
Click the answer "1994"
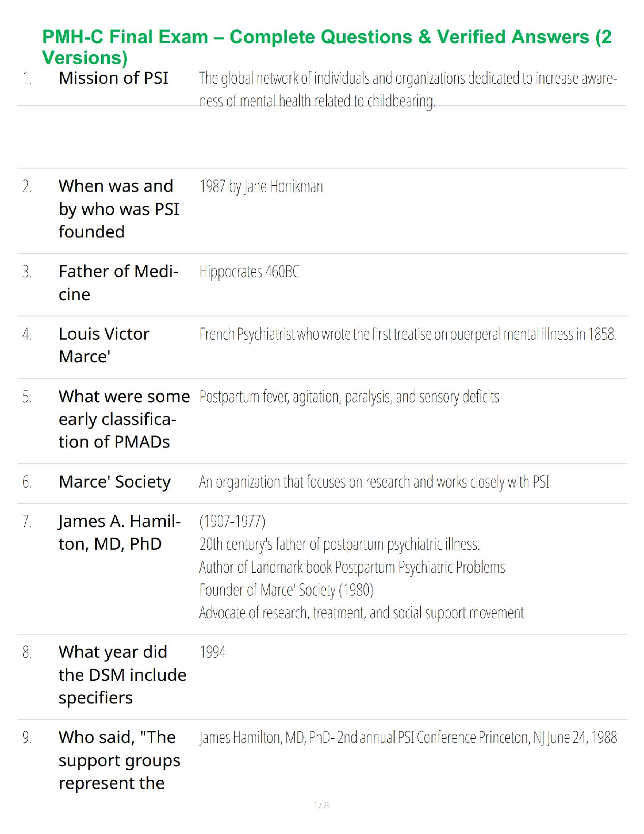coord(213,652)
